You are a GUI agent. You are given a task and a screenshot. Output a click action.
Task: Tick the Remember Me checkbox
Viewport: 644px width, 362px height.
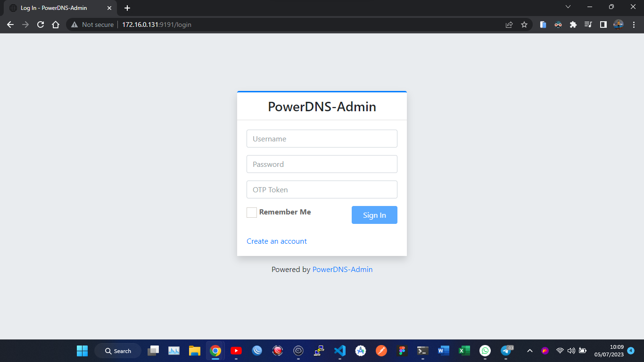252,213
